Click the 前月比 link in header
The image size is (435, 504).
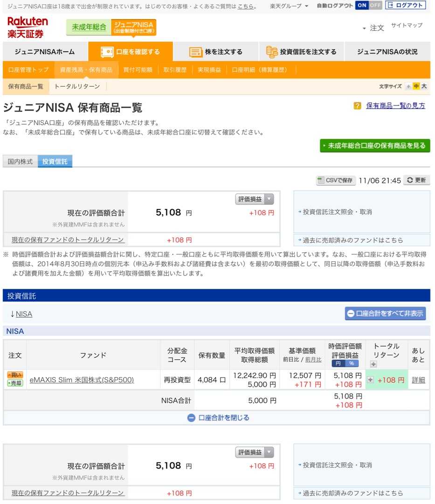313,360
